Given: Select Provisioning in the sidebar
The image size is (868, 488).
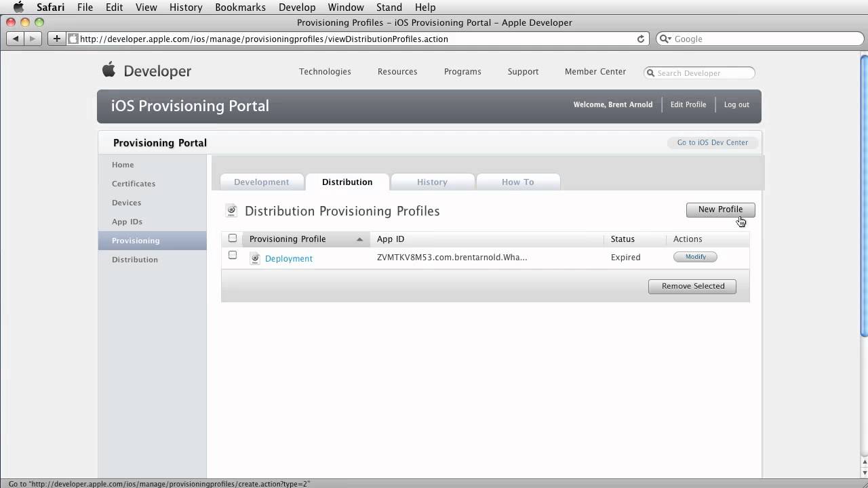Looking at the screenshot, I should click(x=152, y=241).
